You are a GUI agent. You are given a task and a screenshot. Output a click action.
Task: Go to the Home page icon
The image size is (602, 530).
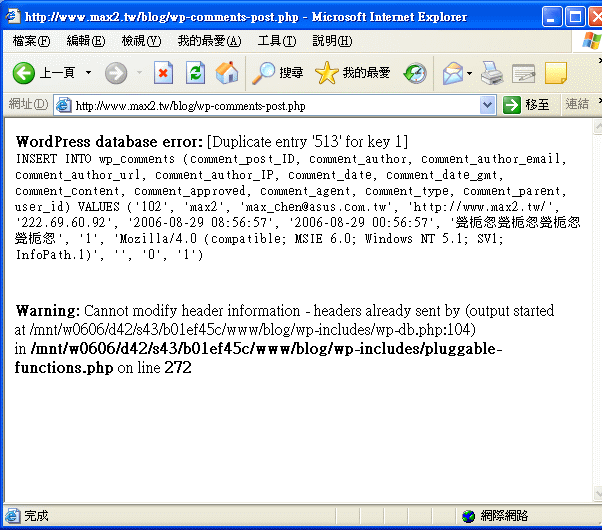click(227, 73)
